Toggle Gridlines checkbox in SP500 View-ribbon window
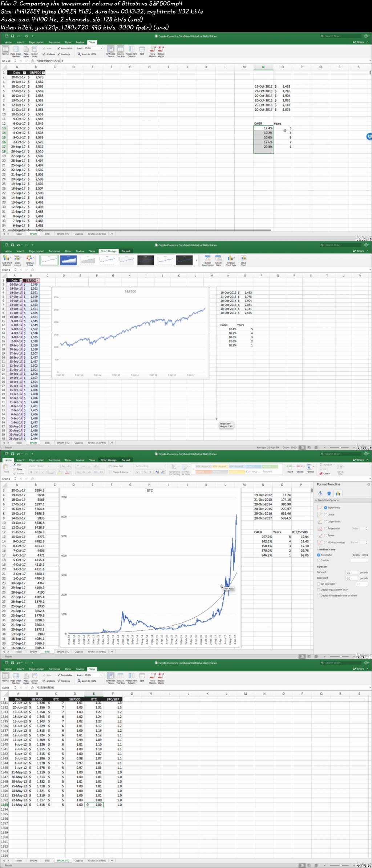372x868 pixels. tap(44, 54)
